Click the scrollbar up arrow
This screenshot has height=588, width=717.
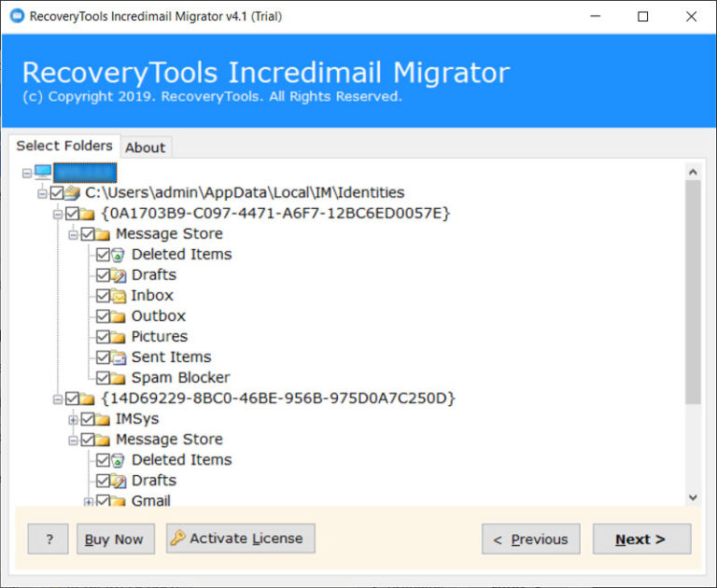(x=693, y=172)
